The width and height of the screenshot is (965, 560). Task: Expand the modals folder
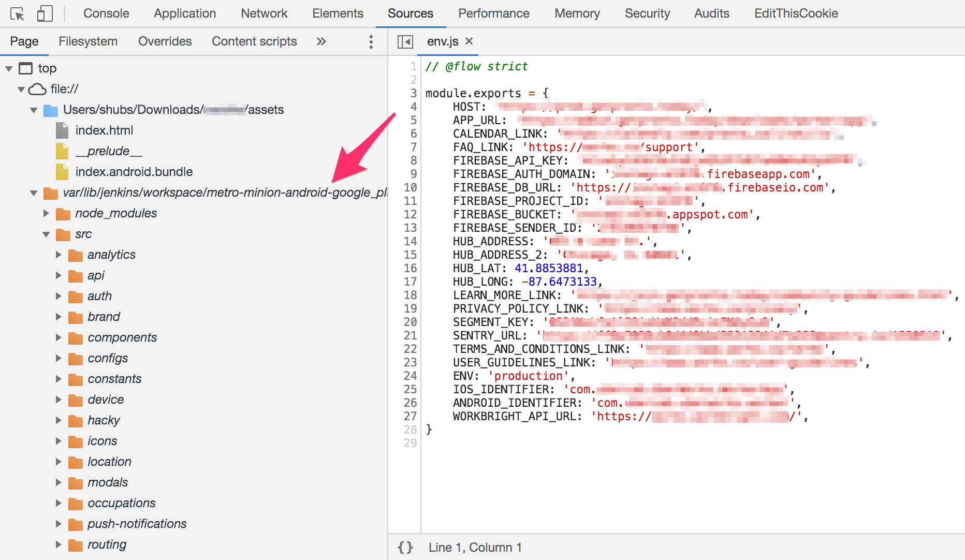[59, 482]
